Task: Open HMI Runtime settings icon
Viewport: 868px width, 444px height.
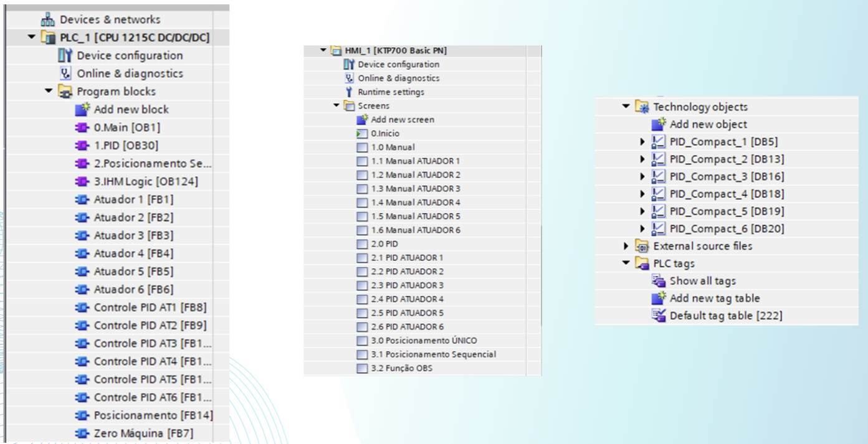Action: pos(350,92)
